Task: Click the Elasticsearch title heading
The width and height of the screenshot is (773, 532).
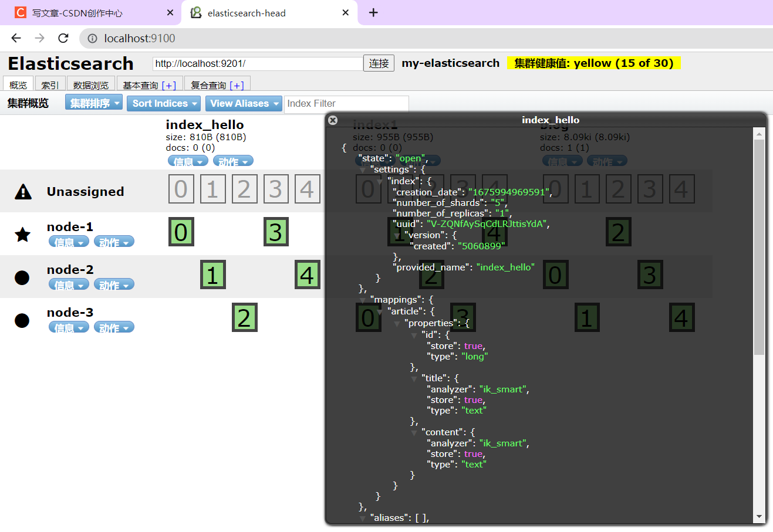Action: point(71,63)
